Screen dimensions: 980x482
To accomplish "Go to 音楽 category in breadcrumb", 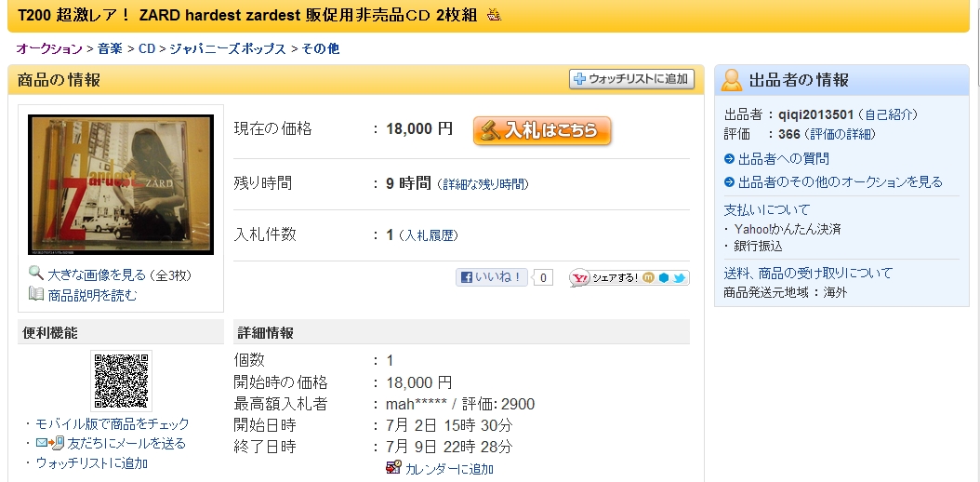I will pos(110,48).
